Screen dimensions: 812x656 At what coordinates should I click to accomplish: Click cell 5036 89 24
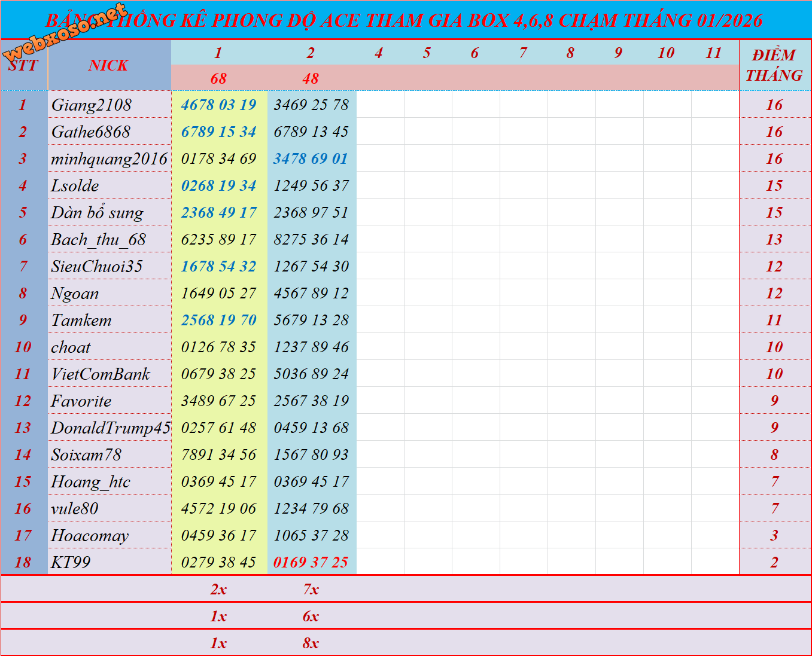click(311, 374)
